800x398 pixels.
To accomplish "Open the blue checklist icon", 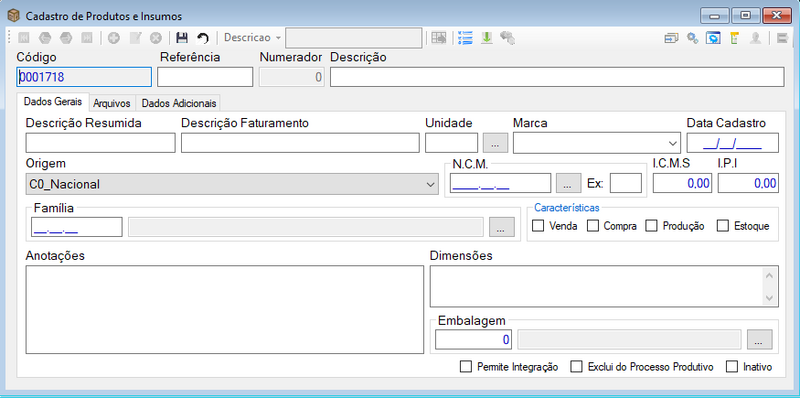I will point(465,38).
